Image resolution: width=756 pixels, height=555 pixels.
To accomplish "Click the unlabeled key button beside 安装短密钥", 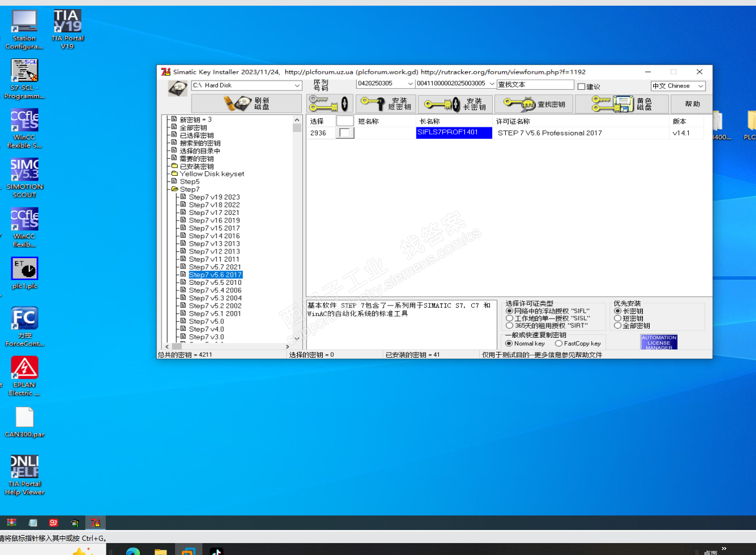I will [330, 103].
